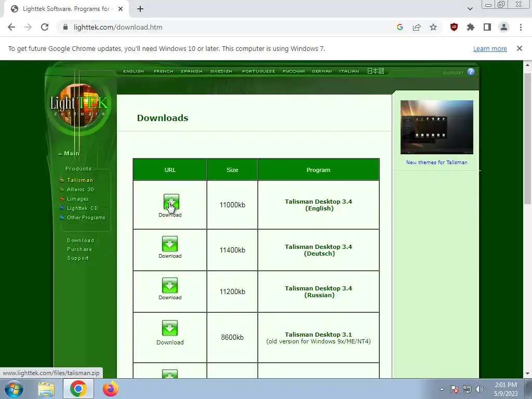
Task: Close the Lighttek Software tab
Action: (x=121, y=9)
